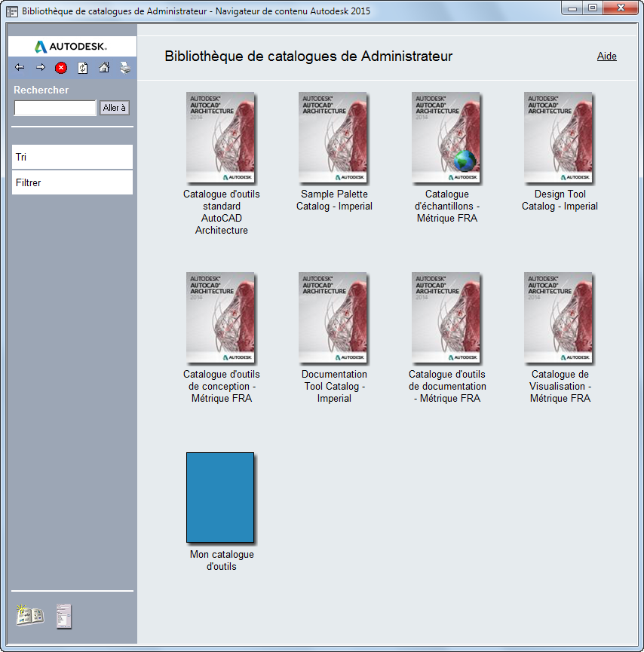Return home with the house icon
644x652 pixels.
pyautogui.click(x=104, y=67)
